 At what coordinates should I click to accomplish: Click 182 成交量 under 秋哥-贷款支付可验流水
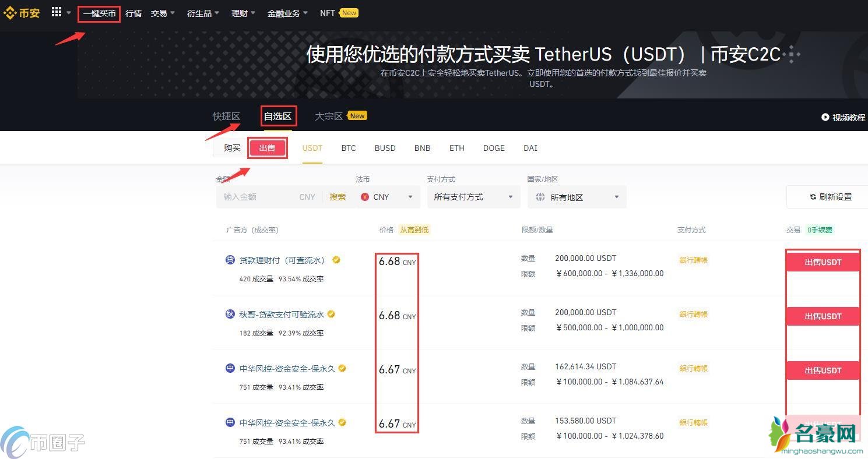point(256,333)
